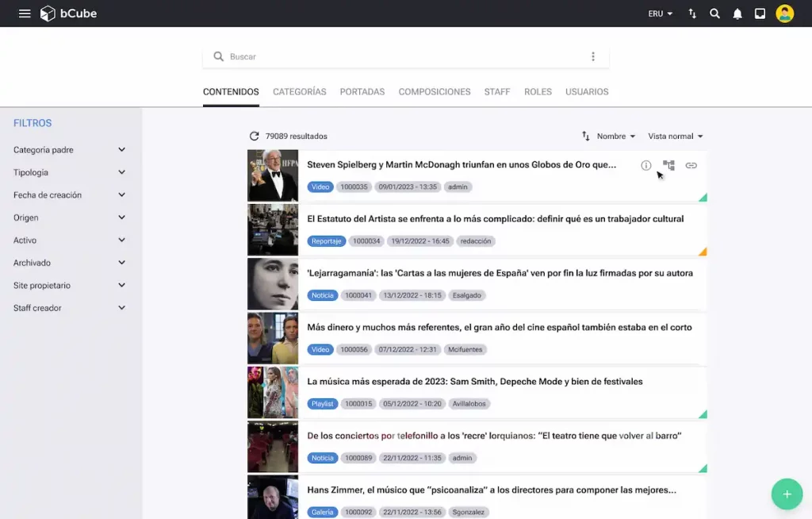This screenshot has height=519, width=812.
Task: Refresh the results list
Action: coord(255,136)
